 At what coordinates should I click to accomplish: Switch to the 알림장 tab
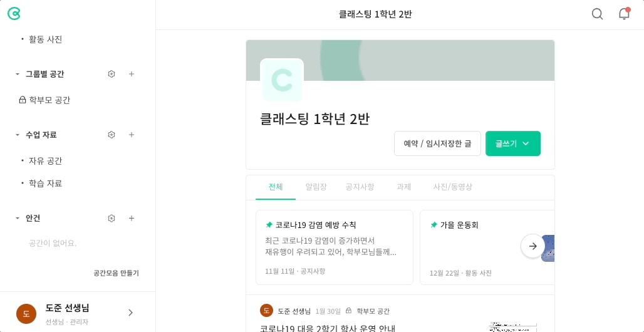point(316,187)
